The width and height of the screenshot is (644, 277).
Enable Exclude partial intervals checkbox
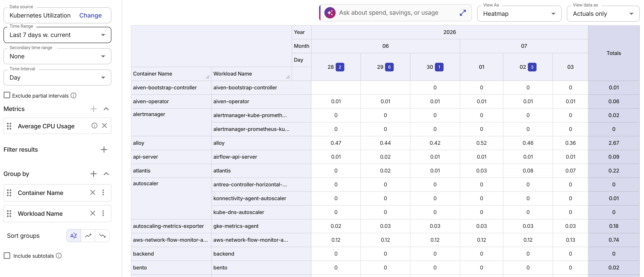point(7,95)
